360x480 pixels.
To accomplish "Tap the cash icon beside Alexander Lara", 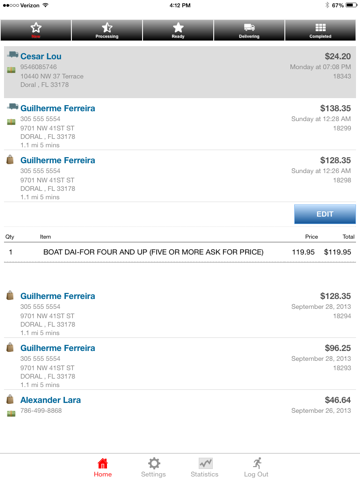I will [11, 414].
